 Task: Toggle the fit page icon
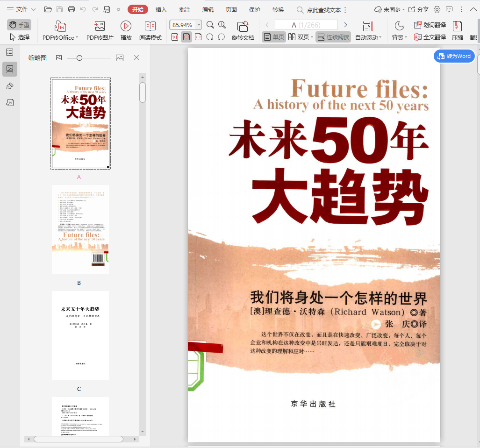(186, 37)
